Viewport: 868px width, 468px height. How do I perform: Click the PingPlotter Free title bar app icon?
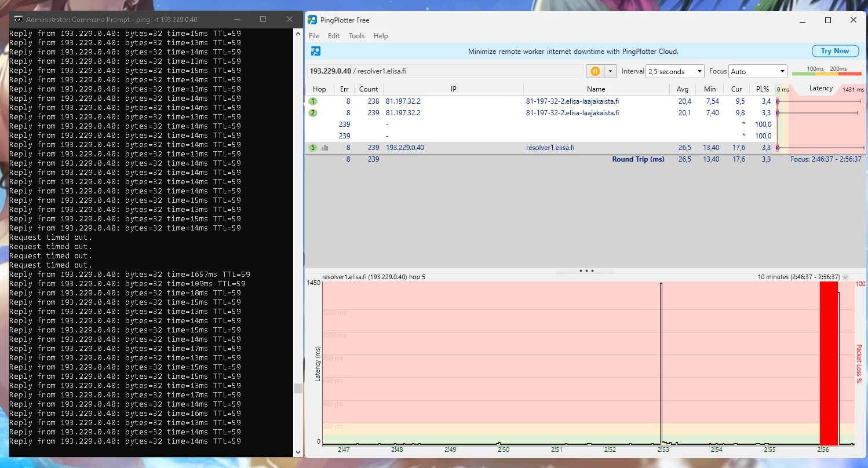pos(312,20)
